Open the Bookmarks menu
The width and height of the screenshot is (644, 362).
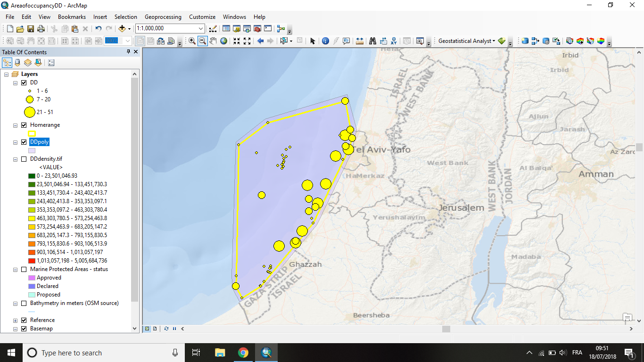(72, 16)
